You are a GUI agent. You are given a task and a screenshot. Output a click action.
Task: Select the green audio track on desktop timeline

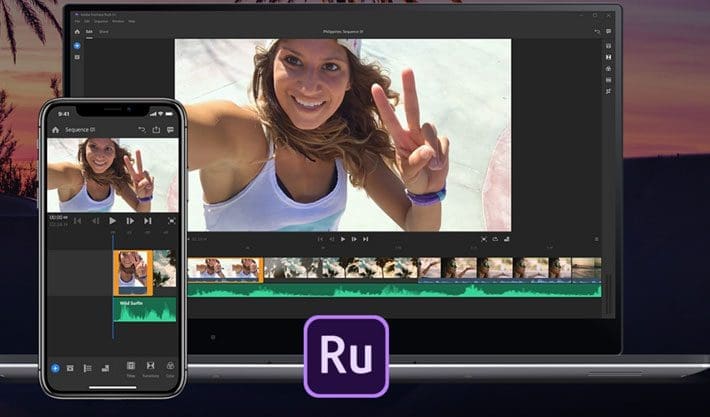click(394, 290)
